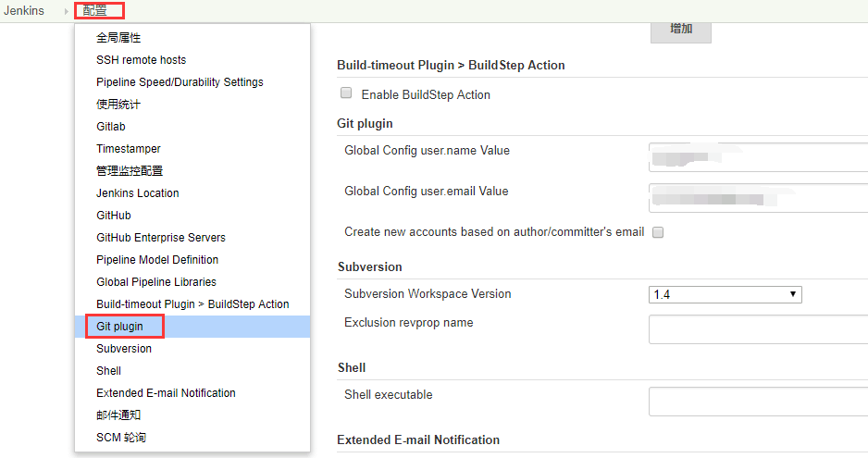Click Extended E-mail Notification section heading

[418, 439]
